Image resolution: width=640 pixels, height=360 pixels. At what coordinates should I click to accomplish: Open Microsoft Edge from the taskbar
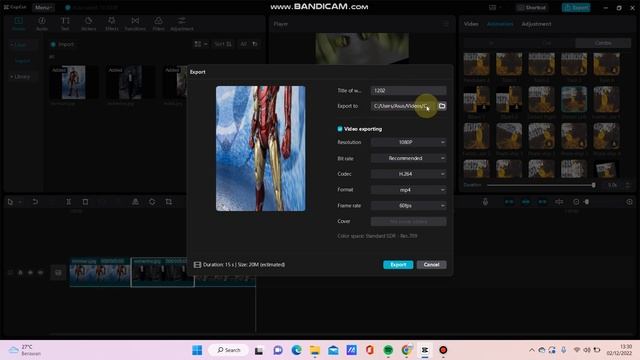(x=297, y=350)
